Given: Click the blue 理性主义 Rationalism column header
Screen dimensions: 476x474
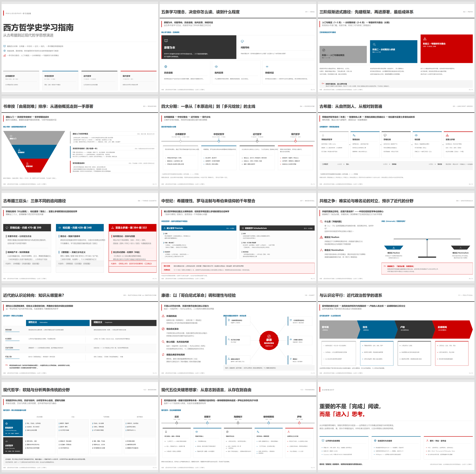Looking at the screenshot, I should pyautogui.click(x=58, y=323).
